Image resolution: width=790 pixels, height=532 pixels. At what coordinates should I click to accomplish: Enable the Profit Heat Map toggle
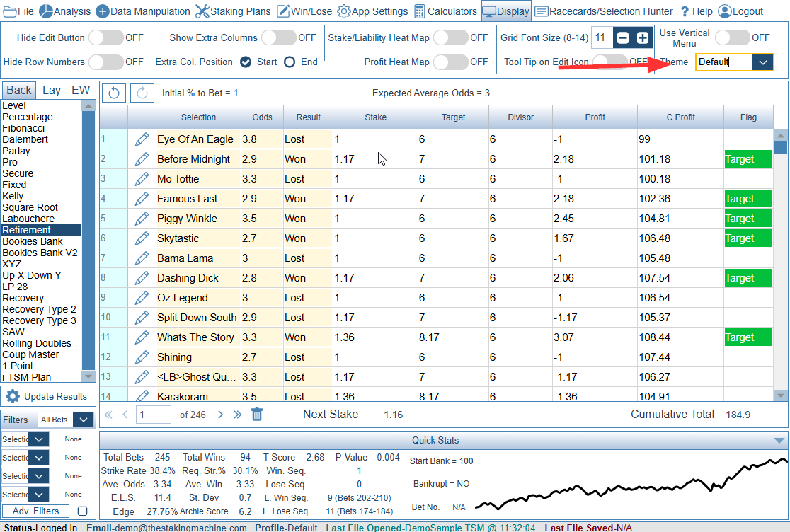click(450, 62)
